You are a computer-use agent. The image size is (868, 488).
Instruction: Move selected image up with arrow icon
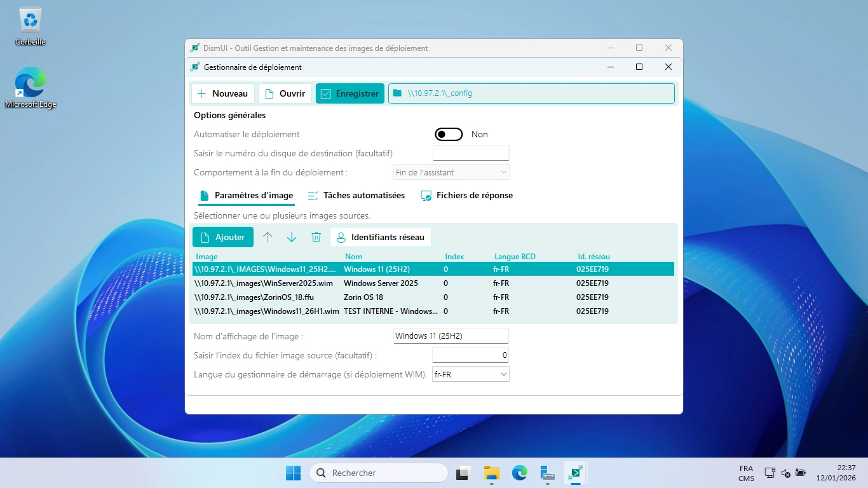click(268, 237)
